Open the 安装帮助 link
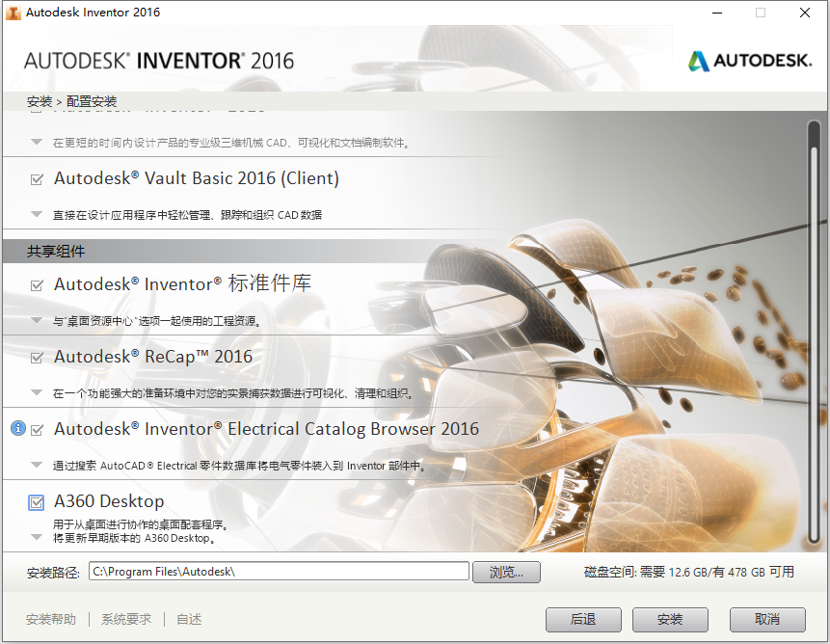 coord(51,619)
